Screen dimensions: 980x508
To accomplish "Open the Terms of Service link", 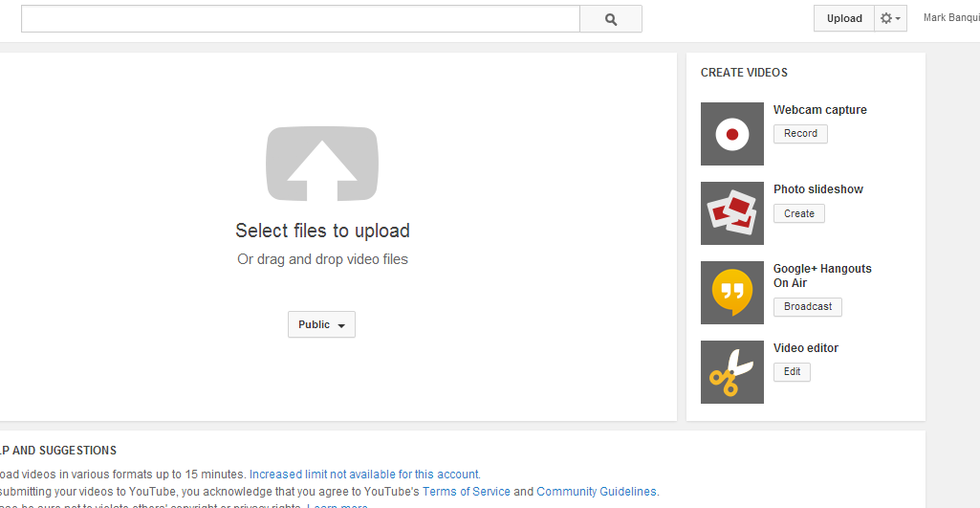I will (467, 492).
